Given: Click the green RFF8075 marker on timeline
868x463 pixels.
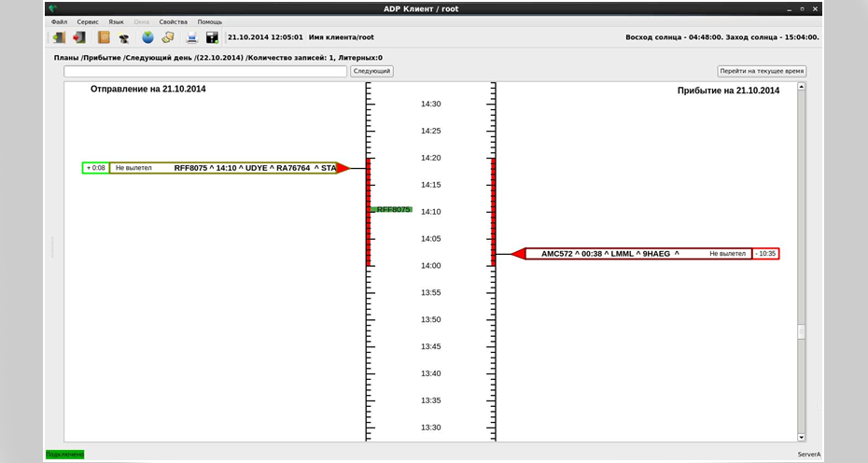Looking at the screenshot, I should click(393, 210).
